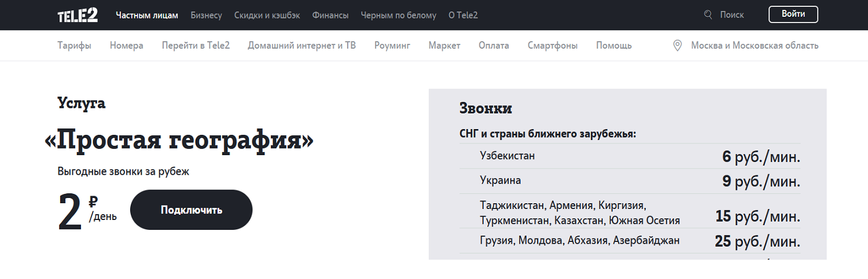Screen dimensions: 868x279
Task: Click the «Простая география» heading
Action: point(179,141)
